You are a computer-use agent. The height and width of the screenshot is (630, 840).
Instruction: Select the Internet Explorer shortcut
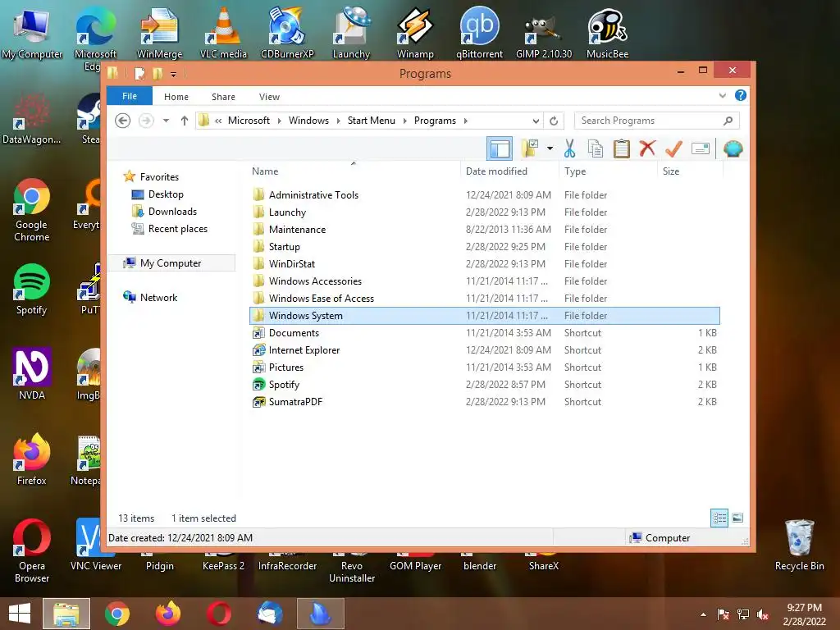point(304,349)
